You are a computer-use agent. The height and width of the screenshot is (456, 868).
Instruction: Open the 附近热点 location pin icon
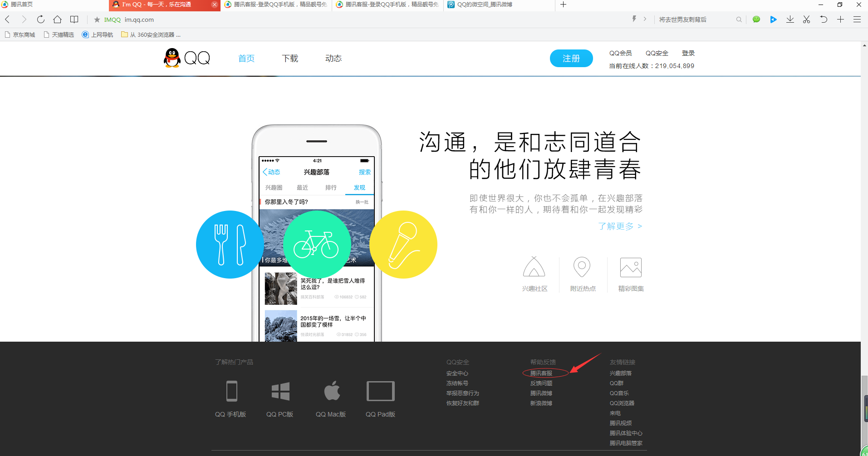582,267
